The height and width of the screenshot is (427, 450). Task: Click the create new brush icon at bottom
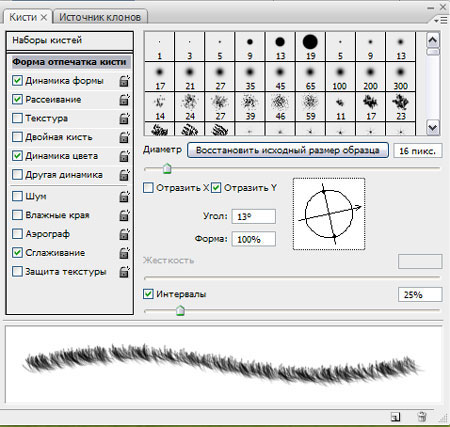[x=395, y=417]
